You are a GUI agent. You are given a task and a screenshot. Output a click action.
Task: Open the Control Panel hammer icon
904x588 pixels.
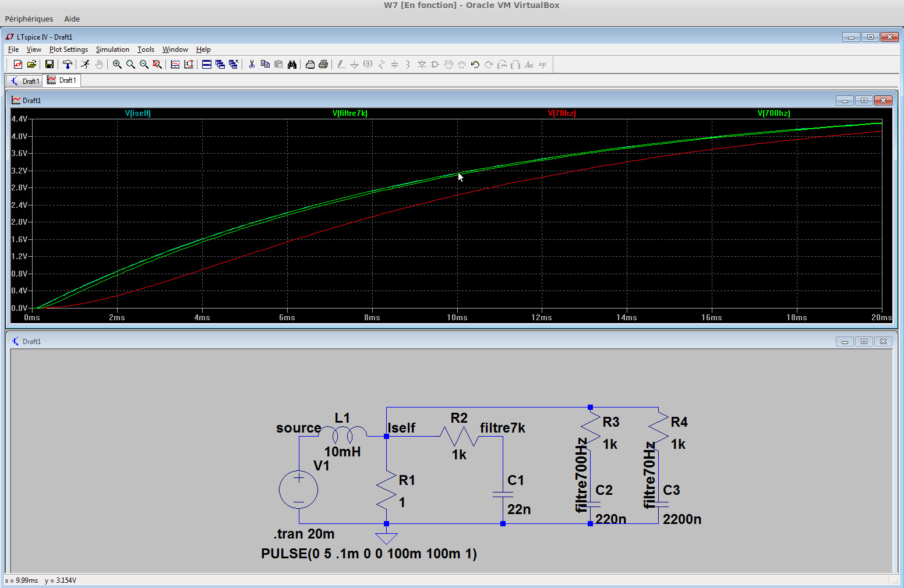pos(68,65)
